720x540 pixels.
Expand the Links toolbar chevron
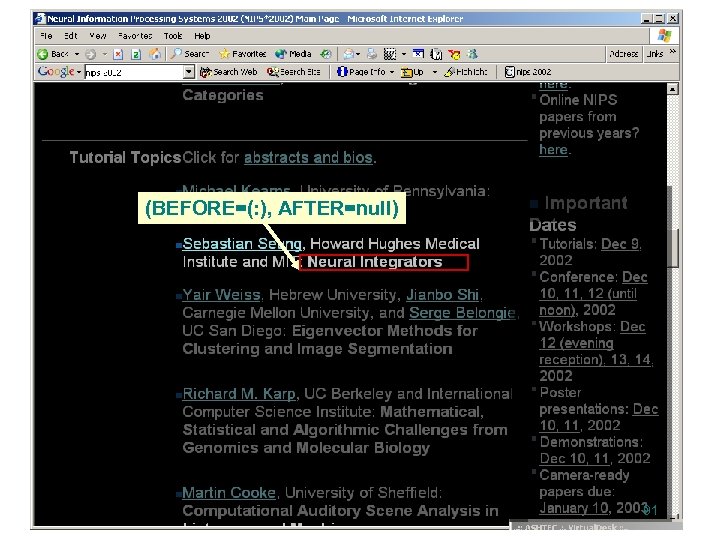coord(673,52)
